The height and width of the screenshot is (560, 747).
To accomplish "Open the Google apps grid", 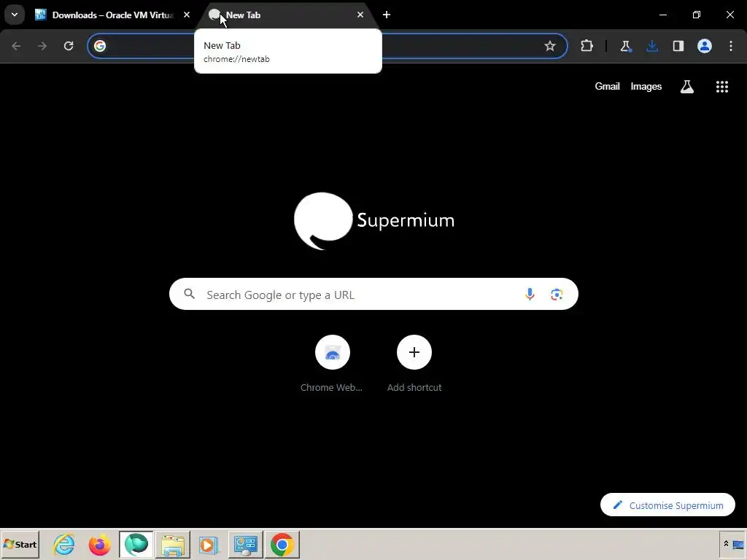I will click(x=722, y=87).
